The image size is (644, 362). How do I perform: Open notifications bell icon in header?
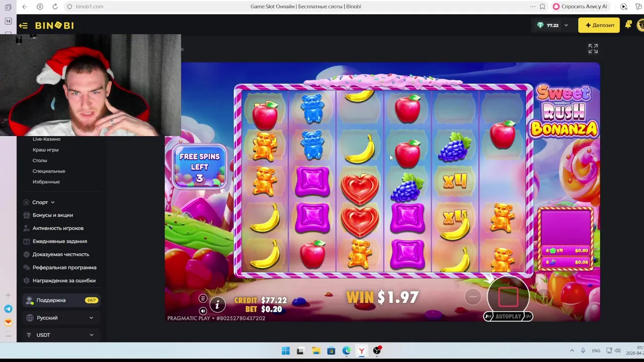tap(628, 25)
